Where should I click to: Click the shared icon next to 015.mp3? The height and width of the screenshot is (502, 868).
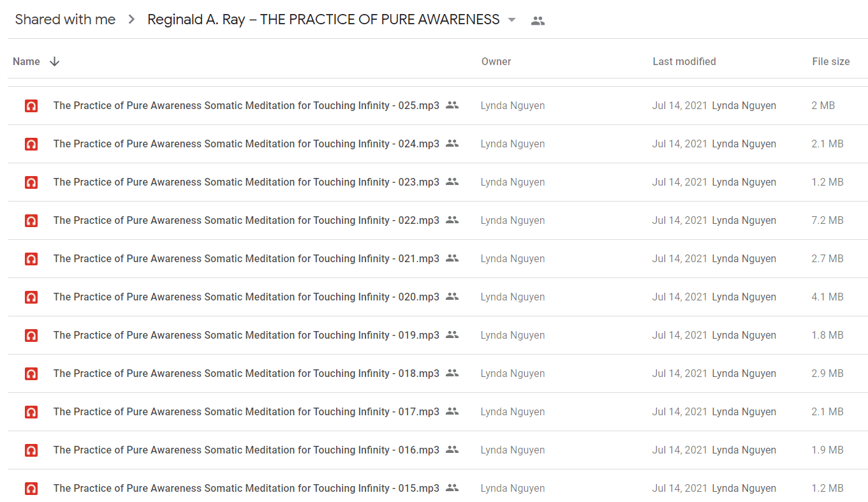[x=452, y=488]
